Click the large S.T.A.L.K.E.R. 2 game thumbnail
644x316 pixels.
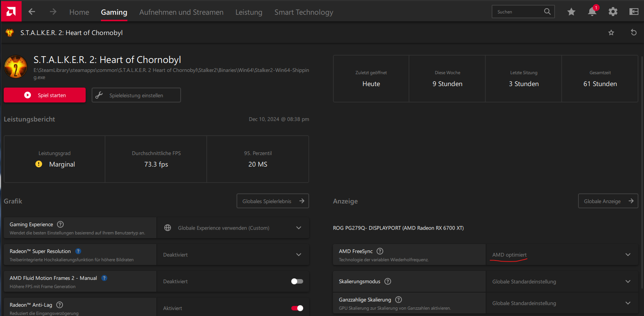[16, 67]
